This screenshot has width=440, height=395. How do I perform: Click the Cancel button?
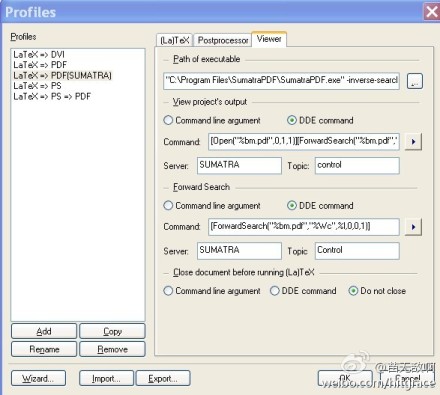[x=407, y=378]
